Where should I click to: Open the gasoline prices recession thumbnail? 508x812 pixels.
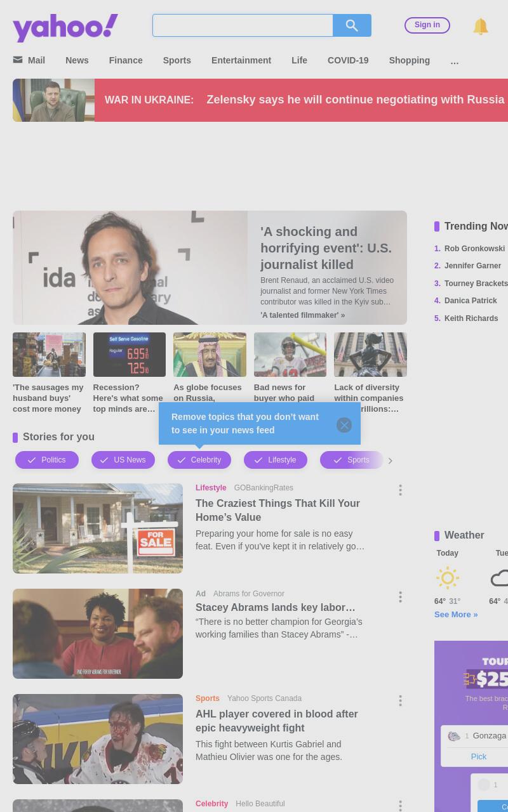tap(130, 355)
